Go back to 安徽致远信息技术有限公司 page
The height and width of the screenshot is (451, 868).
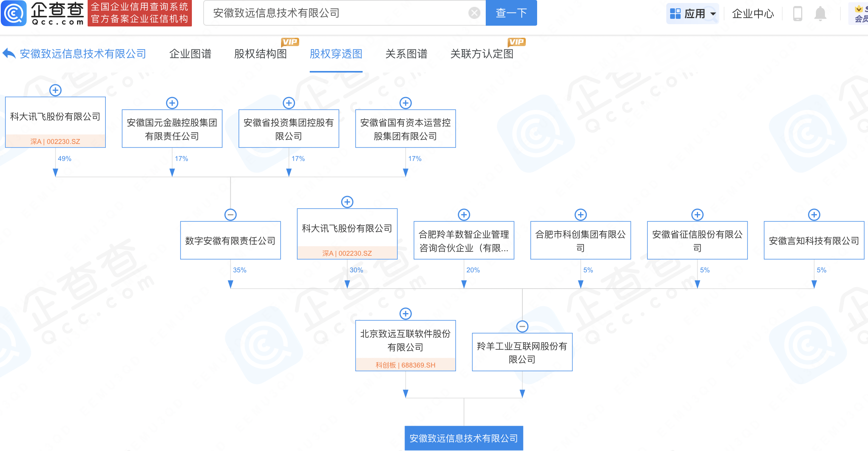[83, 54]
